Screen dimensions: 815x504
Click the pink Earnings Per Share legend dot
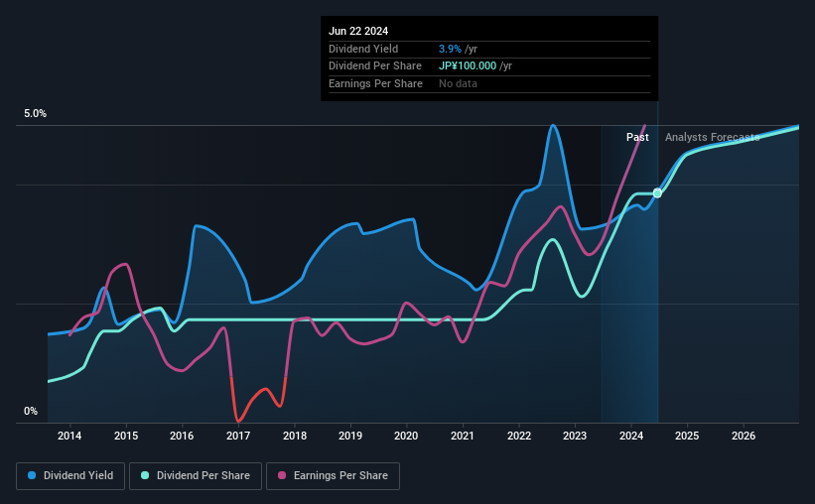pyautogui.click(x=282, y=475)
